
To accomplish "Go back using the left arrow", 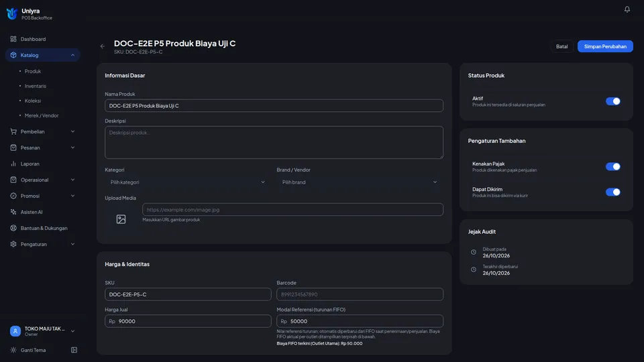I will pos(102,46).
